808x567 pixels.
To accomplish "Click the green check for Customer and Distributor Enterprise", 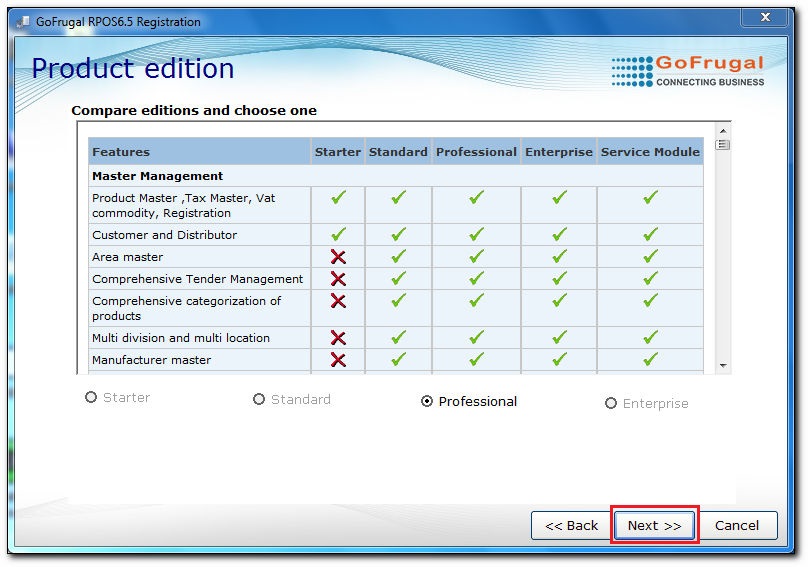I will [560, 235].
